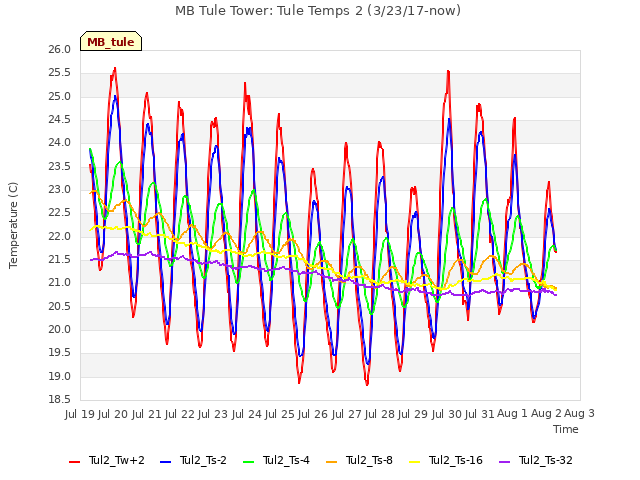This screenshot has height=480, width=640.
Task: Click the Jul 29 x-axis date label
Action: pos(413,414)
